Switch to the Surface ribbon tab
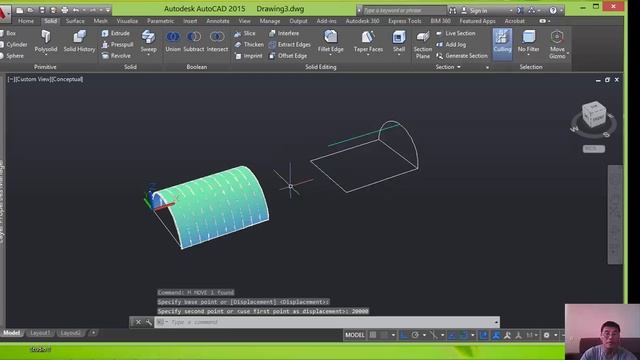640x360 pixels. (75, 21)
